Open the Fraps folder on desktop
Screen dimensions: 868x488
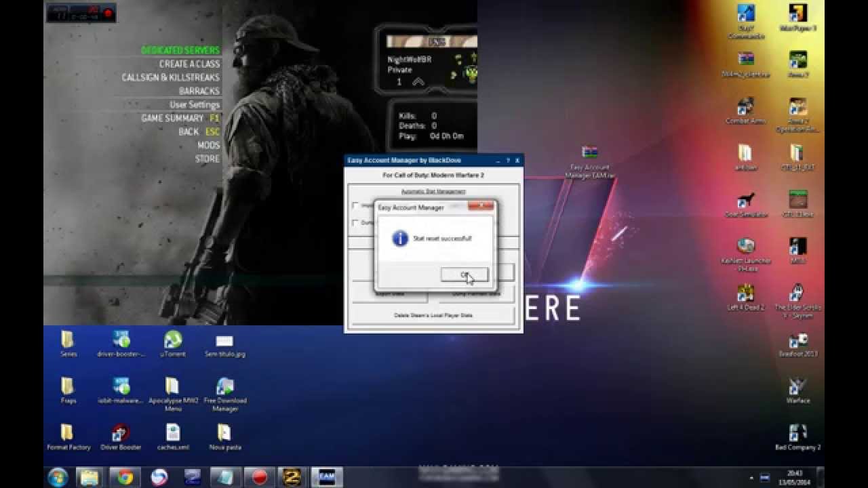coord(68,390)
